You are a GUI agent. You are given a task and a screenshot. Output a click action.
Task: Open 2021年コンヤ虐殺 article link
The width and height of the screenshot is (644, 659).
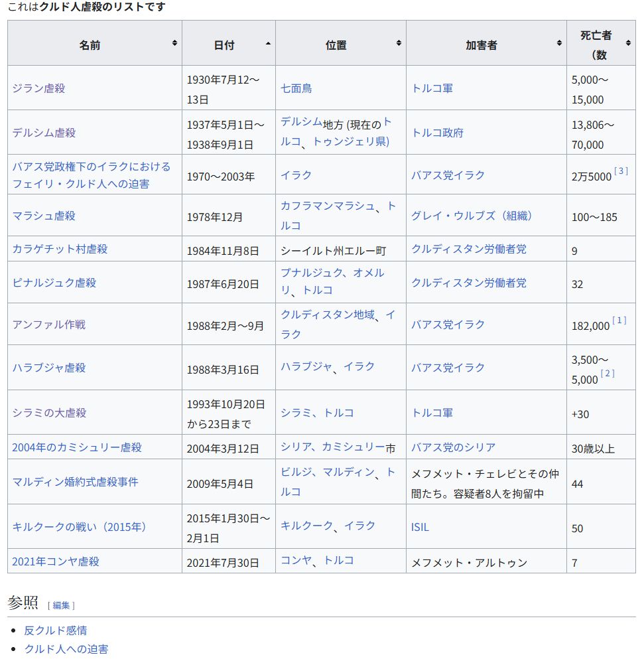tap(56, 561)
